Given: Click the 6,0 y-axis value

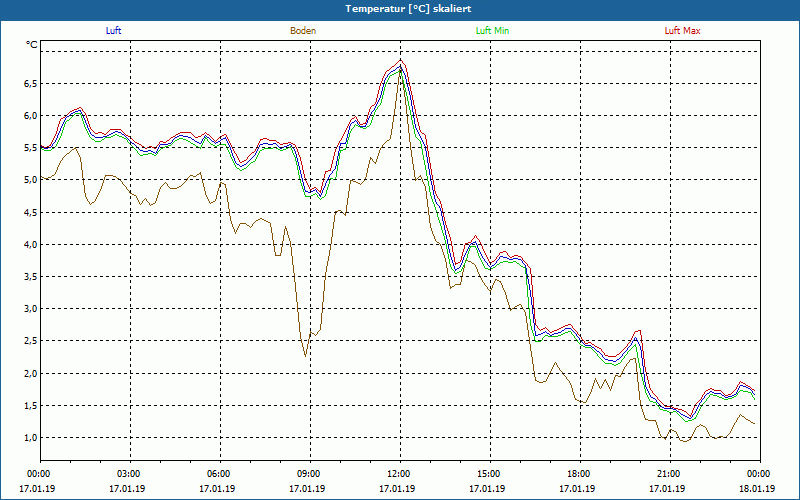Looking at the screenshot, I should (x=31, y=115).
